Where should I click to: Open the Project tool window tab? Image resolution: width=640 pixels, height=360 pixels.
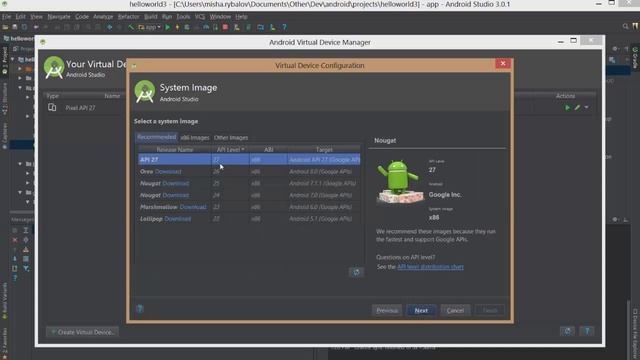coord(4,60)
